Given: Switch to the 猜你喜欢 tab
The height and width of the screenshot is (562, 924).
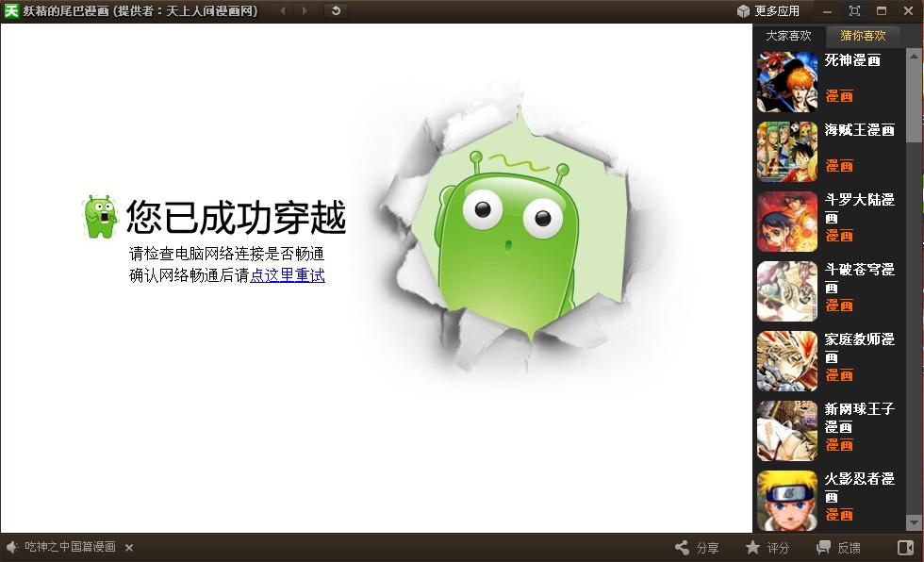Looking at the screenshot, I should point(863,36).
